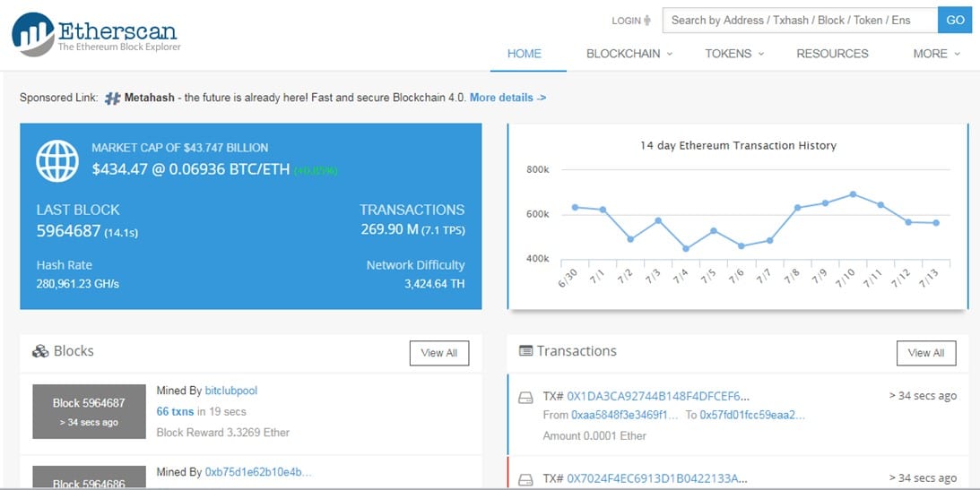Image resolution: width=980 pixels, height=490 pixels.
Task: Expand the TOKENS menu
Action: (x=734, y=54)
